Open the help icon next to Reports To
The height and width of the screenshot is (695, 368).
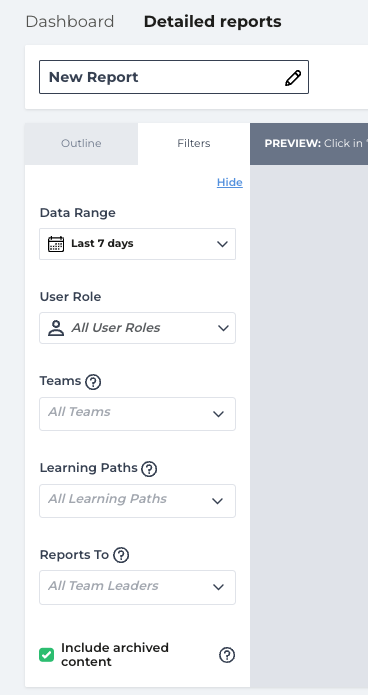(121, 555)
